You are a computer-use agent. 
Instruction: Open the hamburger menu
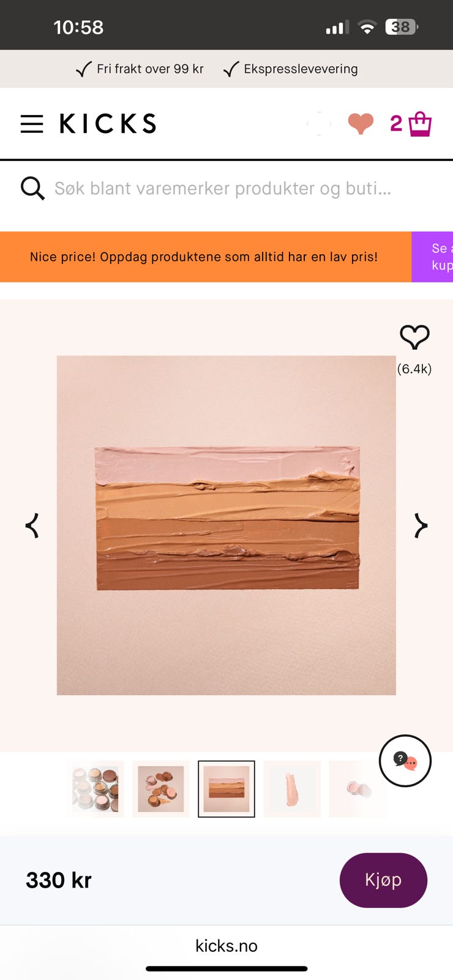click(32, 124)
